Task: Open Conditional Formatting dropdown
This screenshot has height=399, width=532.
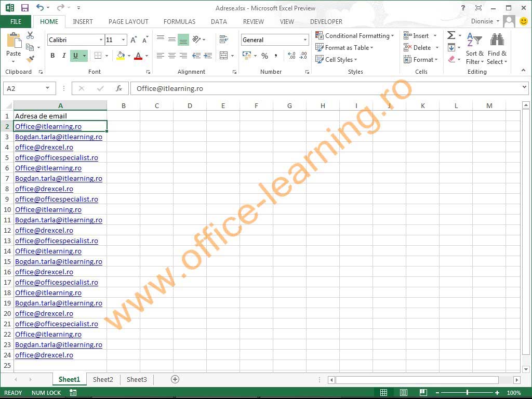Action: coord(354,36)
